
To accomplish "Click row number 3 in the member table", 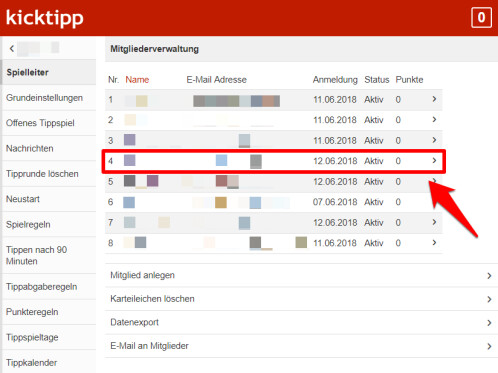I will click(111, 141).
